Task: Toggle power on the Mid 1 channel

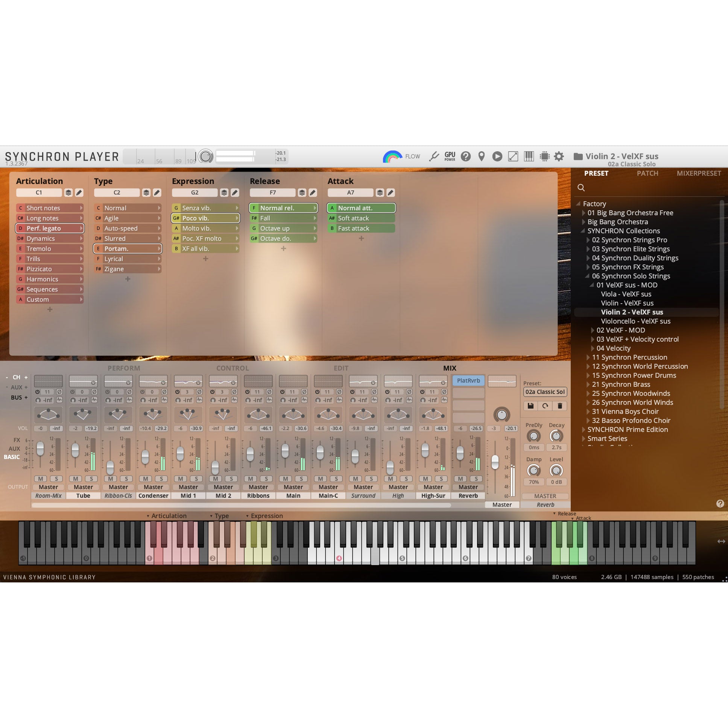Action: coord(178,392)
